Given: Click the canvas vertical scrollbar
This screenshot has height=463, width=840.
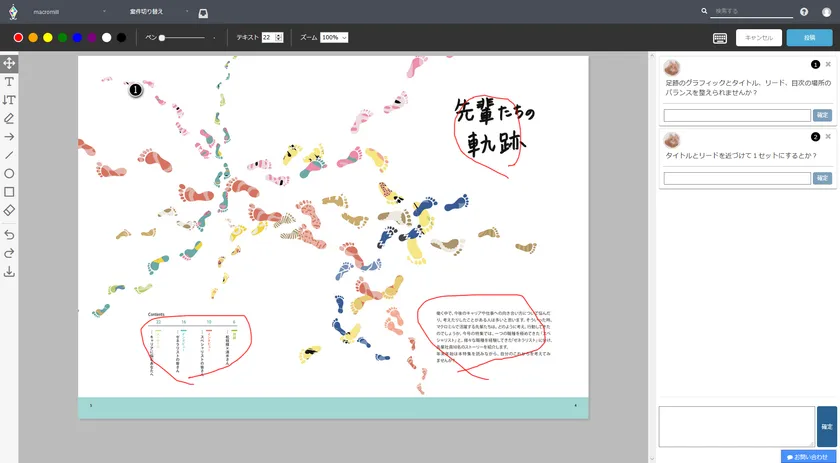Looking at the screenshot, I should tap(651, 257).
